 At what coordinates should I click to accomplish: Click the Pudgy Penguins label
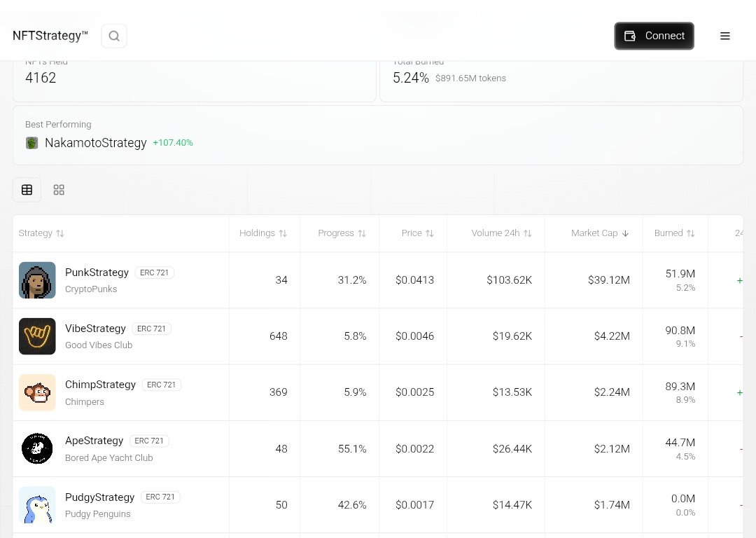coord(98,514)
